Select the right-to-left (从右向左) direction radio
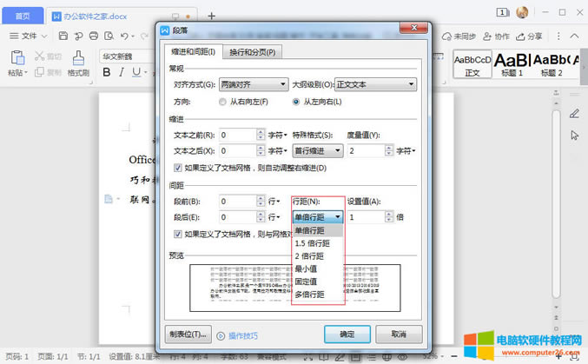This screenshot has width=588, height=364. click(222, 102)
